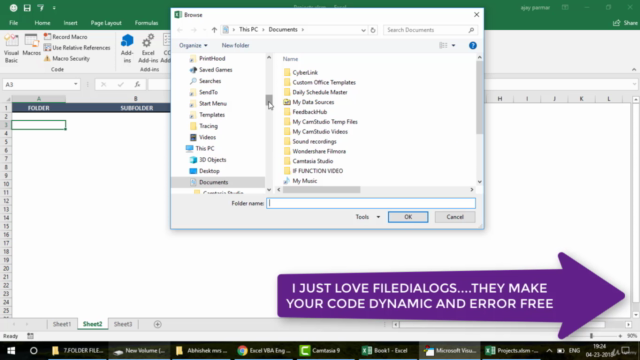Click the Folder name input field
Image resolution: width=640 pixels, height=360 pixels.
tap(371, 203)
